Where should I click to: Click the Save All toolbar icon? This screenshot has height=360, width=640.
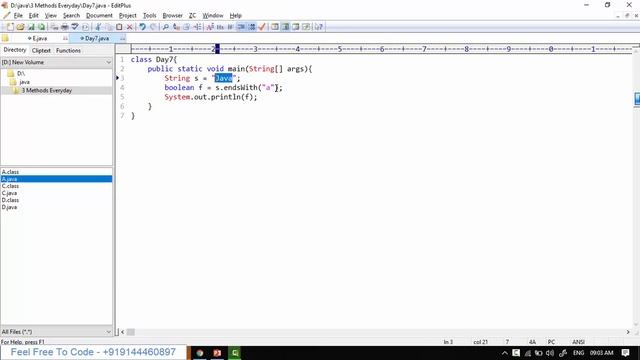tap(41, 27)
